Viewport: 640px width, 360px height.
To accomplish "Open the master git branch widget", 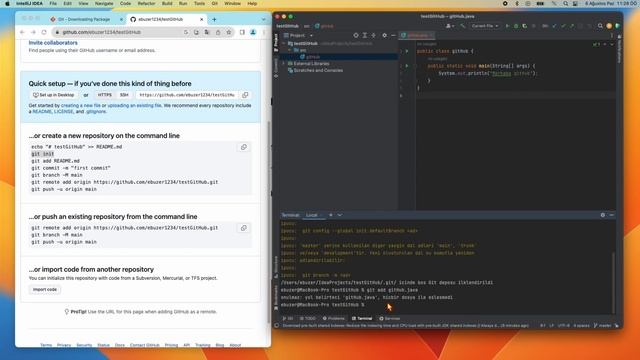I will point(602,326).
